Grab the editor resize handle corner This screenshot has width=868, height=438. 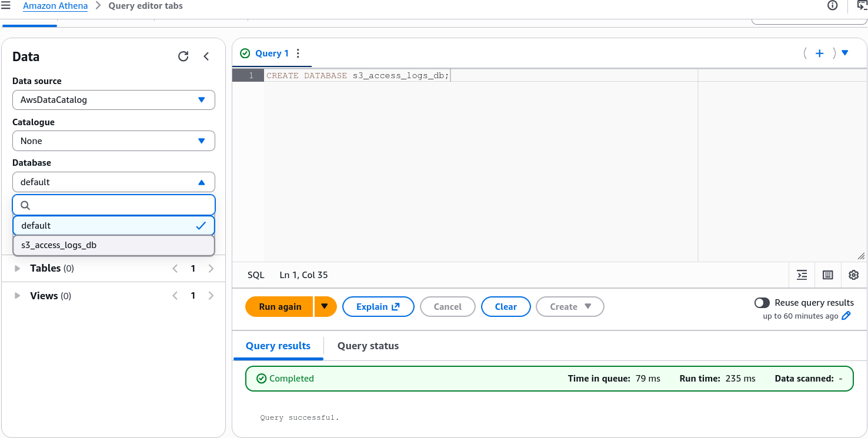pos(861,256)
